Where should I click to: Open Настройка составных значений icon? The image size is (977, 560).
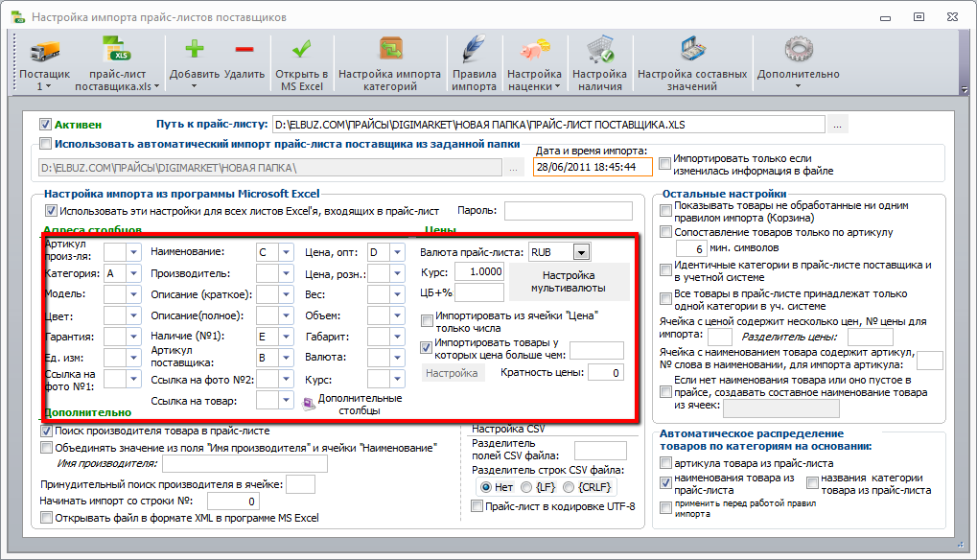coord(692,49)
